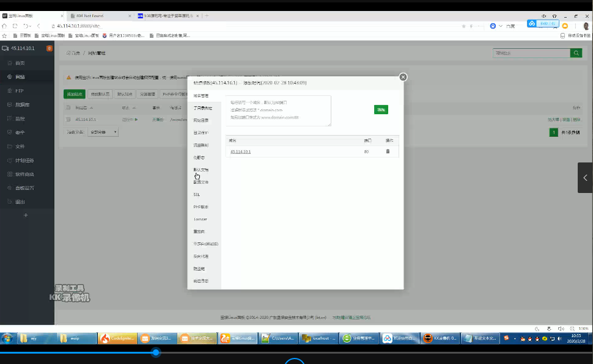Screen dimensions: 593x364
Task: Click the video progress slider handle
Action: pyautogui.click(x=156, y=352)
